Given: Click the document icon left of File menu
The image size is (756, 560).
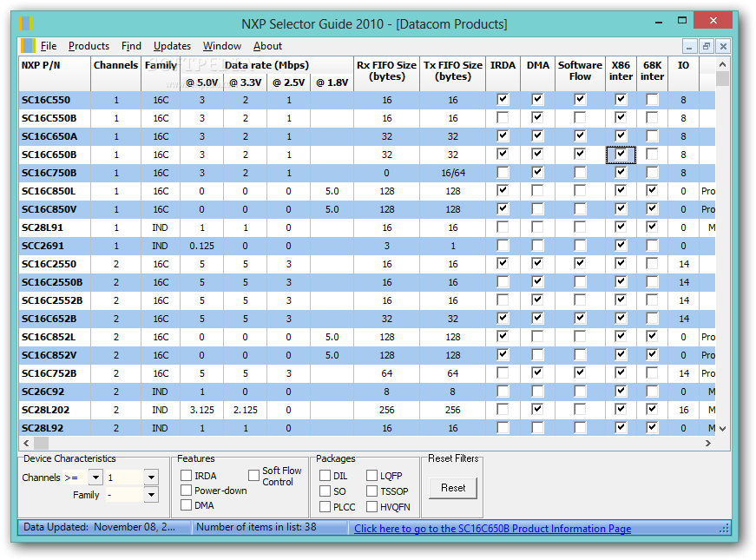Looking at the screenshot, I should (28, 46).
